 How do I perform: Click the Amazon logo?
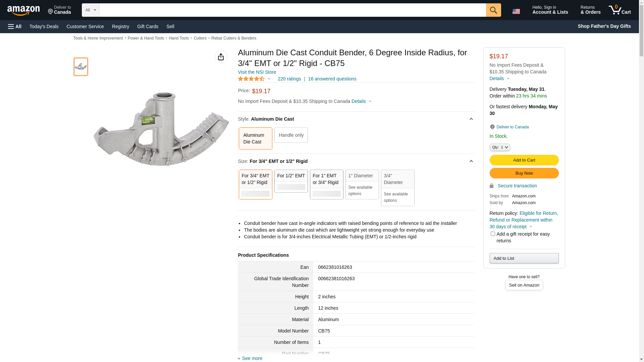click(x=23, y=11)
